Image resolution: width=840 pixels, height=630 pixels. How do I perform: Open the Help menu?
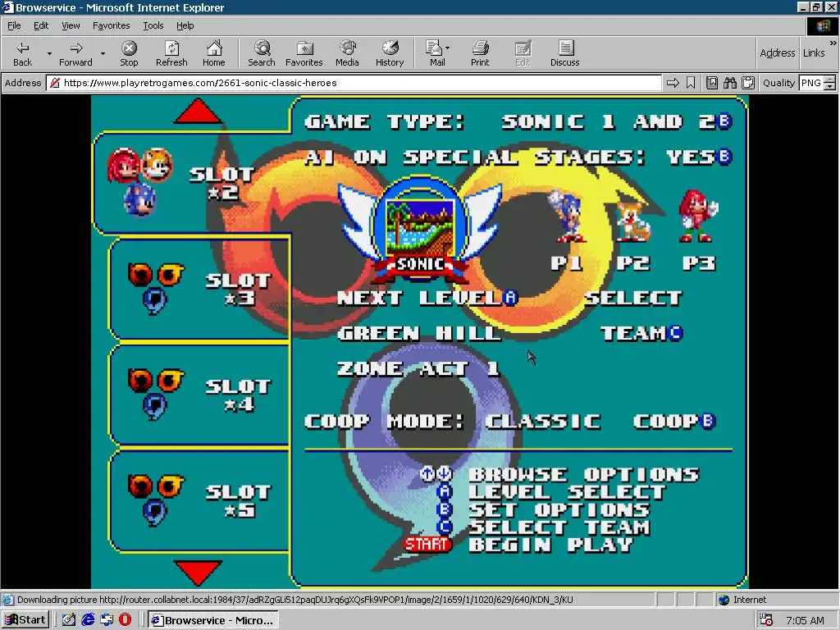(185, 25)
